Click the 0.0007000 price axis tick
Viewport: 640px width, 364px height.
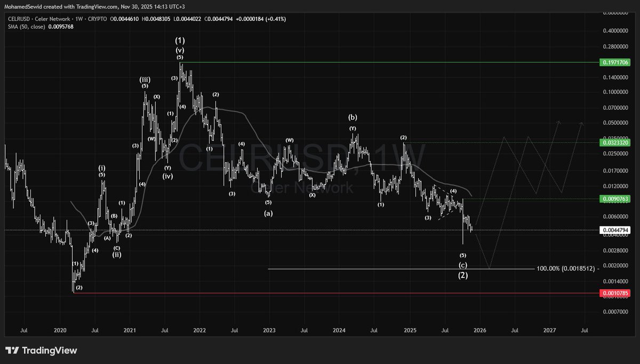pos(617,311)
